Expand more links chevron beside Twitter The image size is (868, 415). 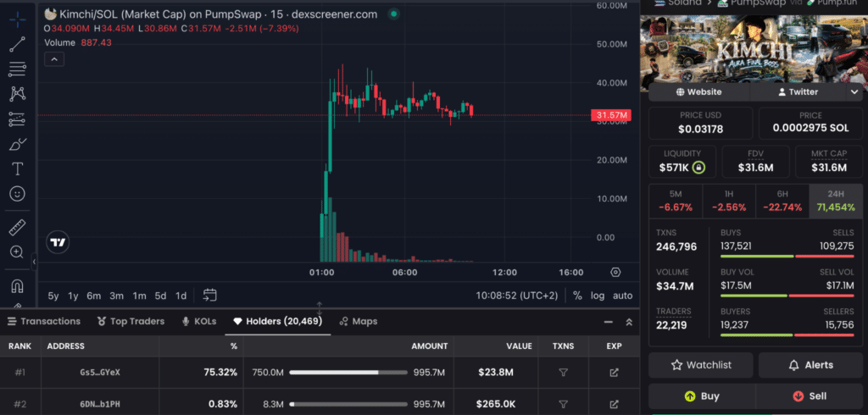tap(854, 92)
